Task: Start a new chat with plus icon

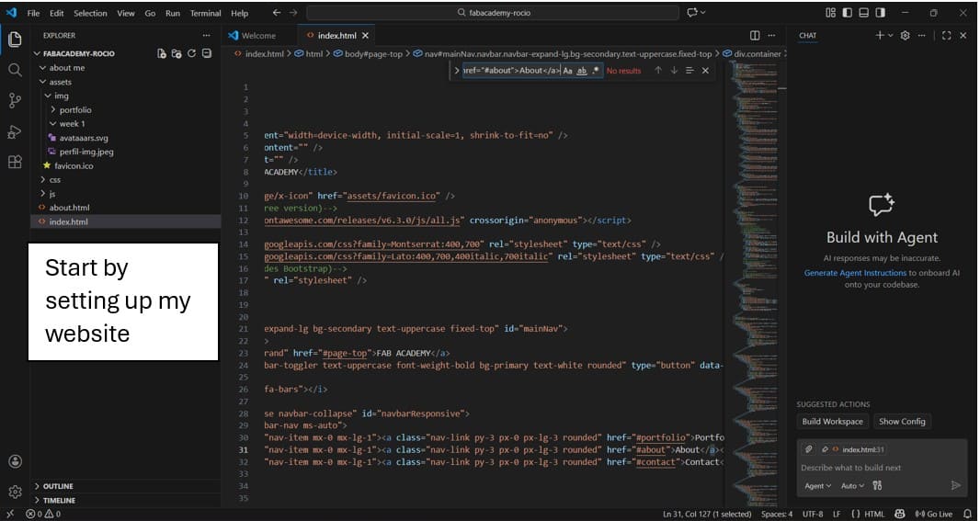Action: pos(880,36)
